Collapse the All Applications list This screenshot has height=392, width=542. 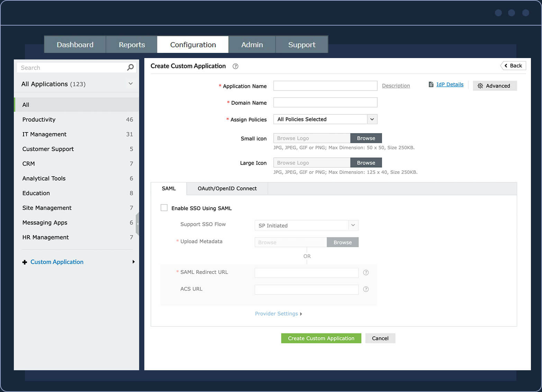(x=130, y=84)
